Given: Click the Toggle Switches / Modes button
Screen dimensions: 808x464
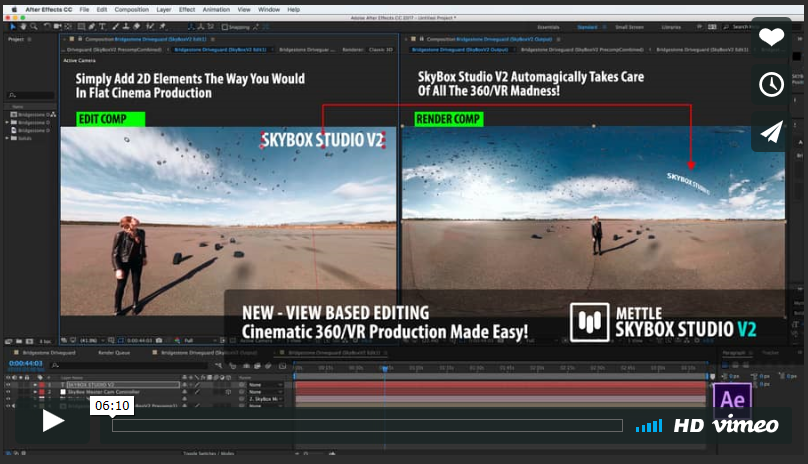Looking at the screenshot, I should (208, 453).
